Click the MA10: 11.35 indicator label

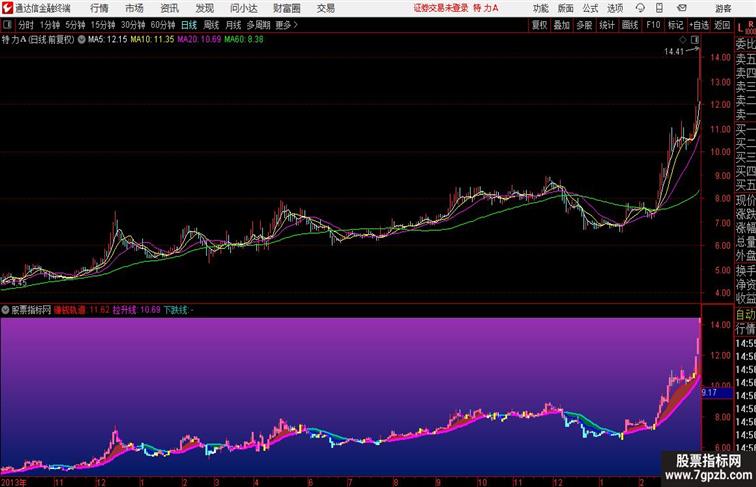tap(152, 40)
